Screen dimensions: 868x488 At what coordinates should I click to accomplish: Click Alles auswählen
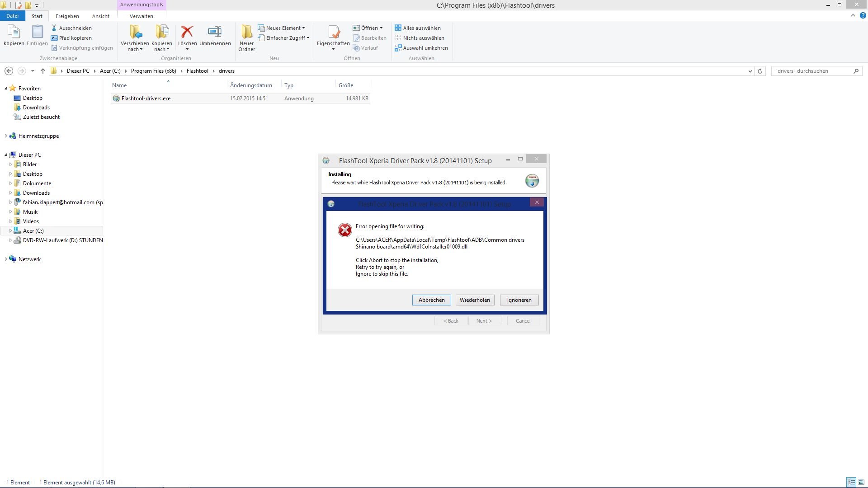point(418,28)
